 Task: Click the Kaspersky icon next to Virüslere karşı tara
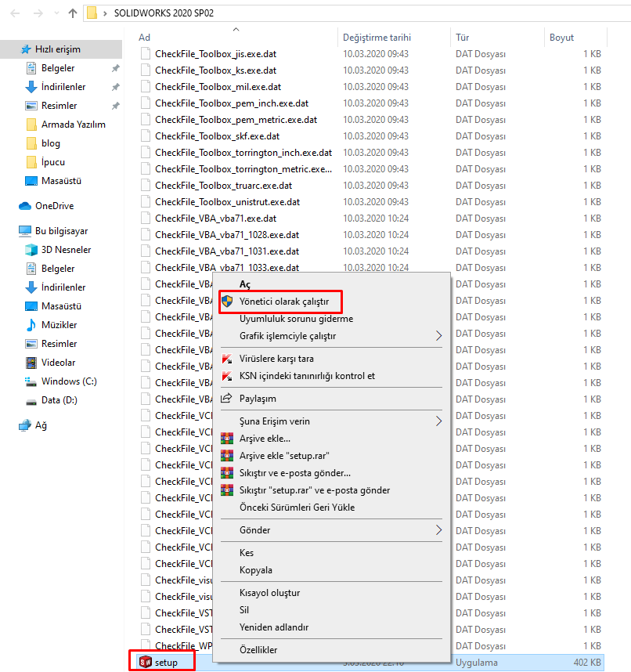pos(227,358)
